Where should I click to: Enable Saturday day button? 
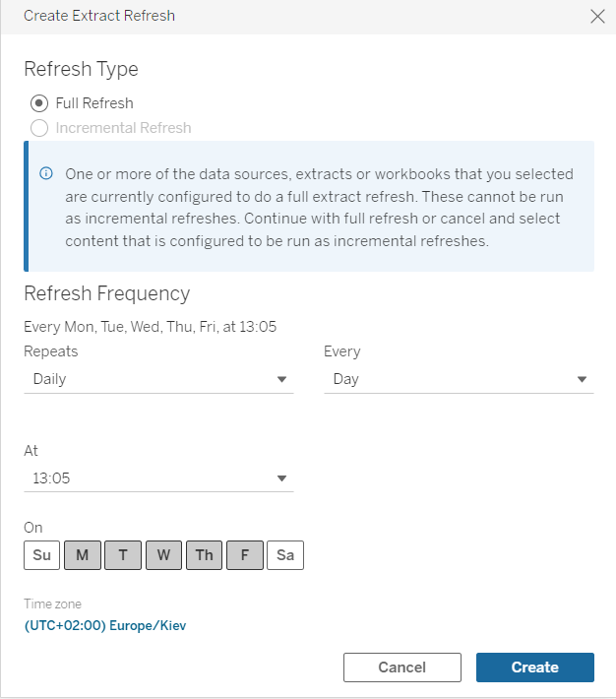285,555
